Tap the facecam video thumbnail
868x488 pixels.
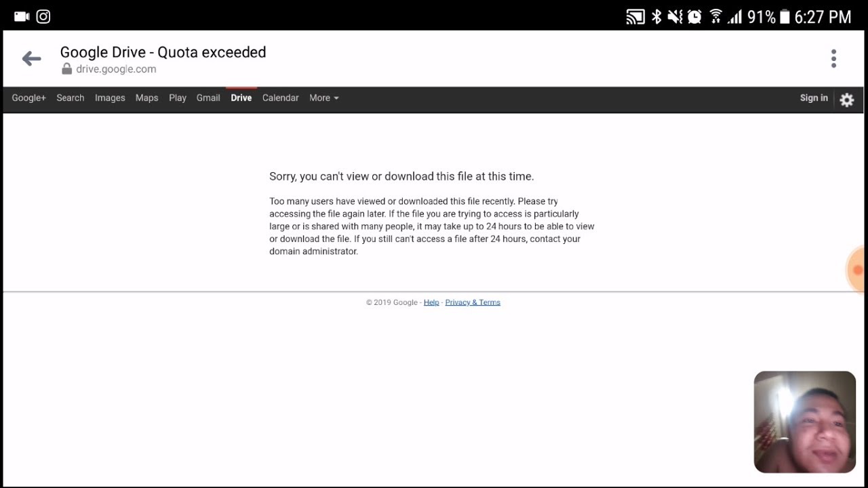805,422
